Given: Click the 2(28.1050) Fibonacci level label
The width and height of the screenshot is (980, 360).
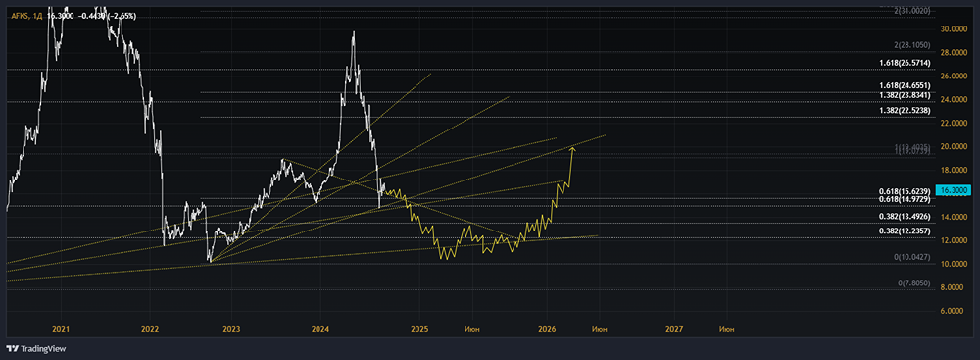Looking at the screenshot, I should point(912,46).
